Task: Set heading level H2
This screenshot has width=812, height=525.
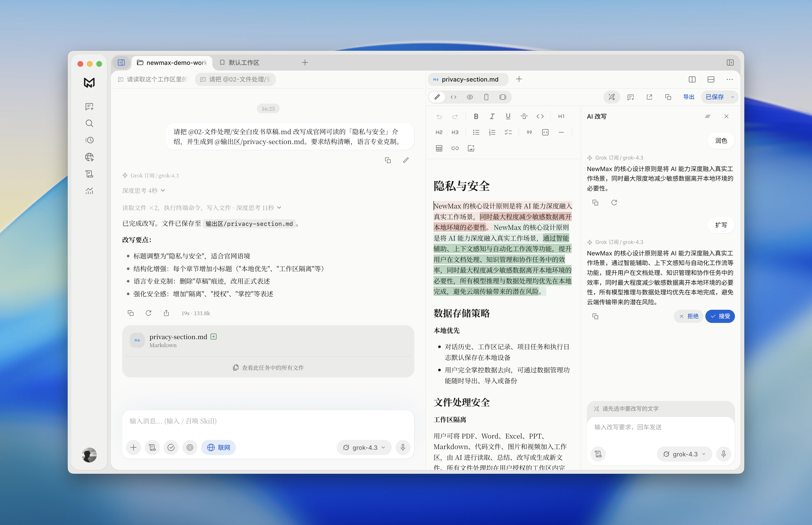Action: tap(439, 132)
